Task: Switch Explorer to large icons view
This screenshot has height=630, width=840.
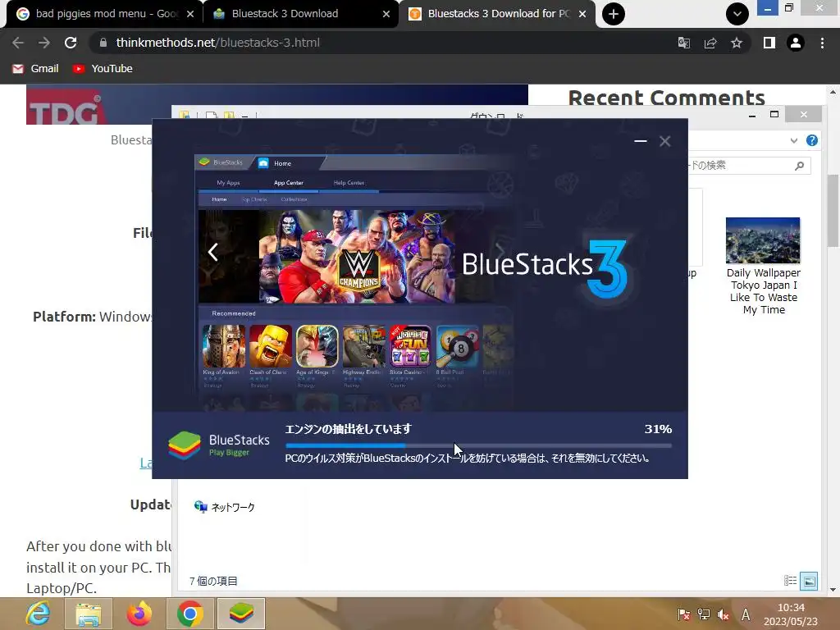Action: tap(809, 581)
